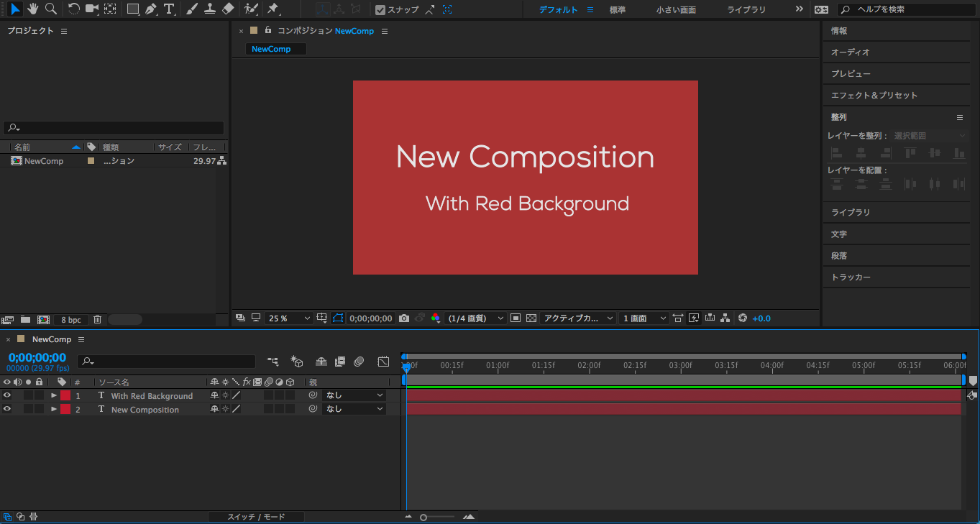Image resolution: width=980 pixels, height=524 pixels.
Task: Uncheck the スナップ checkbox
Action: [380, 10]
